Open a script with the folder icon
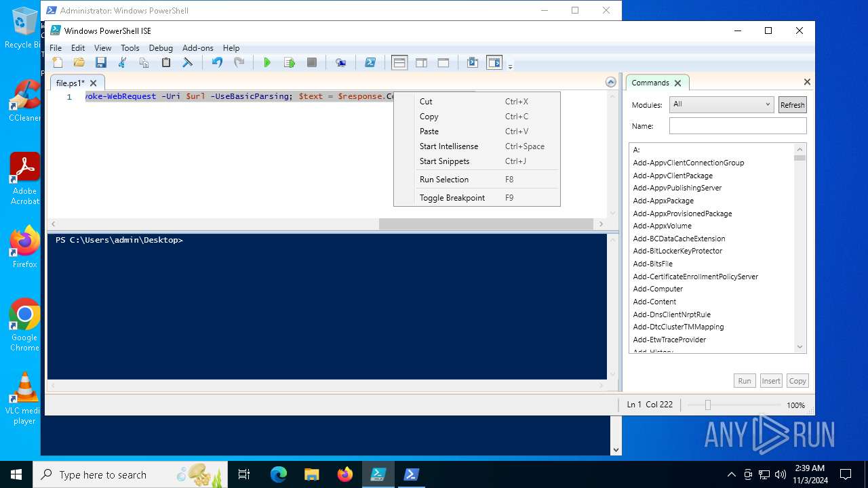The image size is (868, 488). click(79, 62)
